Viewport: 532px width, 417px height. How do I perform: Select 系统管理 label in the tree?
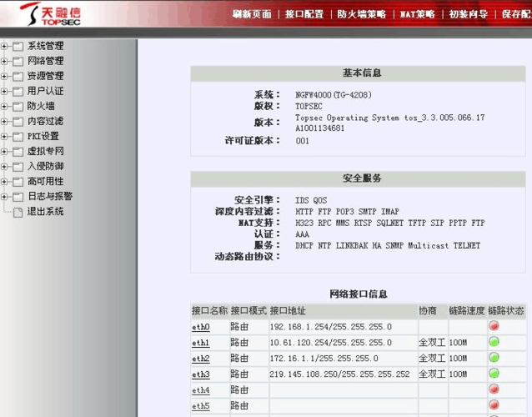pyautogui.click(x=46, y=46)
